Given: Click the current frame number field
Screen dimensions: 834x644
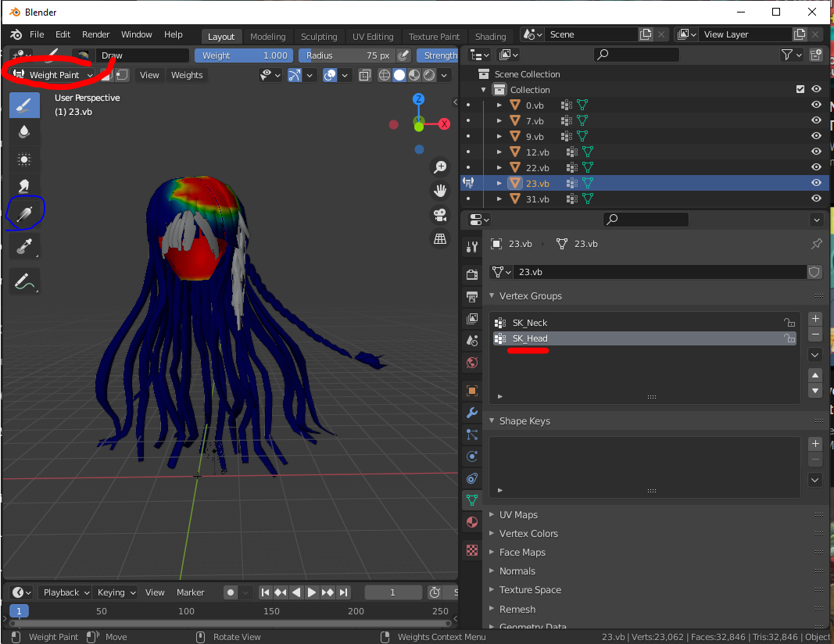Looking at the screenshot, I should (392, 592).
